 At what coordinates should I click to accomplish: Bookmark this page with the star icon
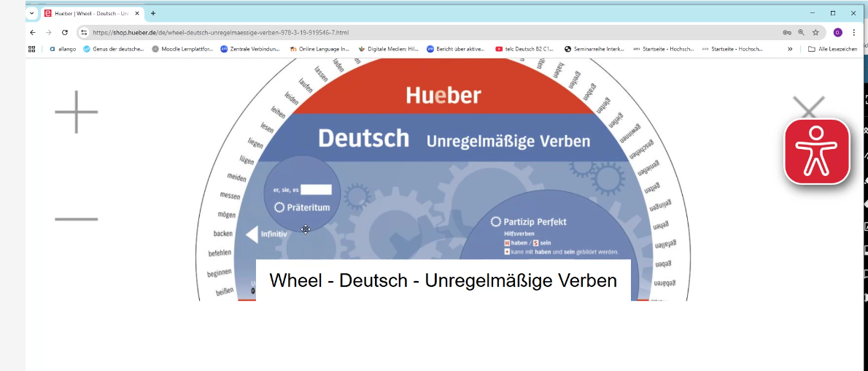coord(815,33)
